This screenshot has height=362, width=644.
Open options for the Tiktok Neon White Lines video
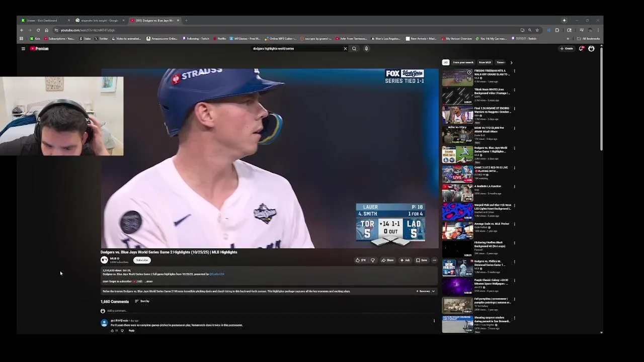(514, 90)
